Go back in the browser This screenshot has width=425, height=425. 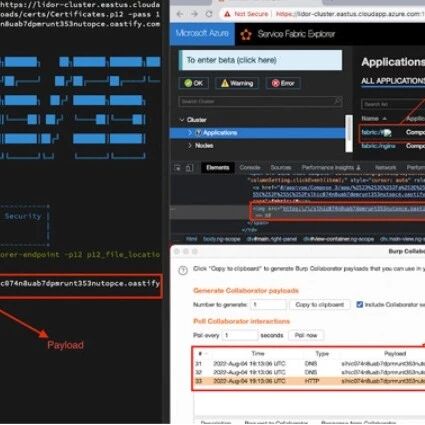coord(180,14)
